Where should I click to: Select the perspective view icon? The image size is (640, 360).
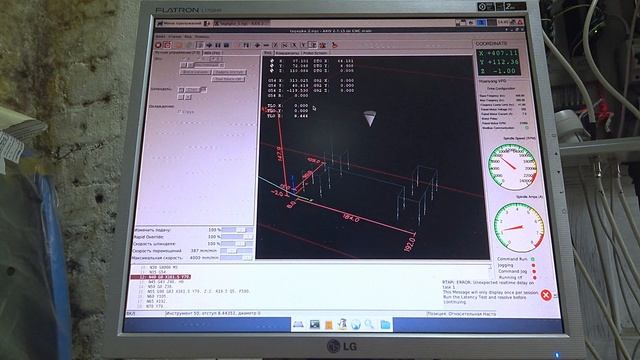point(312,45)
